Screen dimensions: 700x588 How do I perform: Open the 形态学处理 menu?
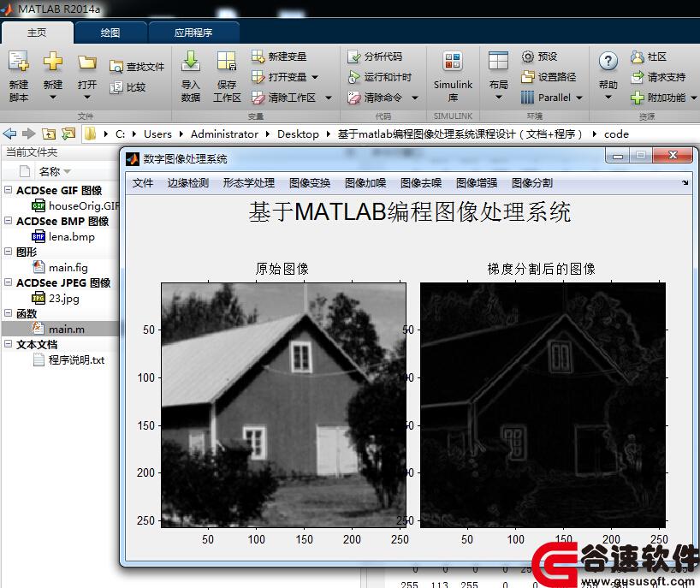point(249,182)
